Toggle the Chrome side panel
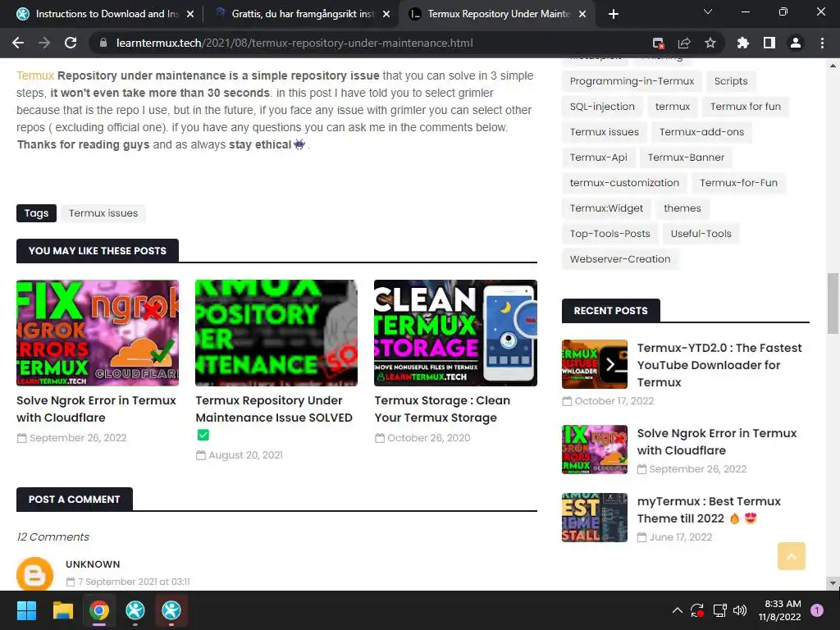This screenshot has width=840, height=630. click(769, 43)
